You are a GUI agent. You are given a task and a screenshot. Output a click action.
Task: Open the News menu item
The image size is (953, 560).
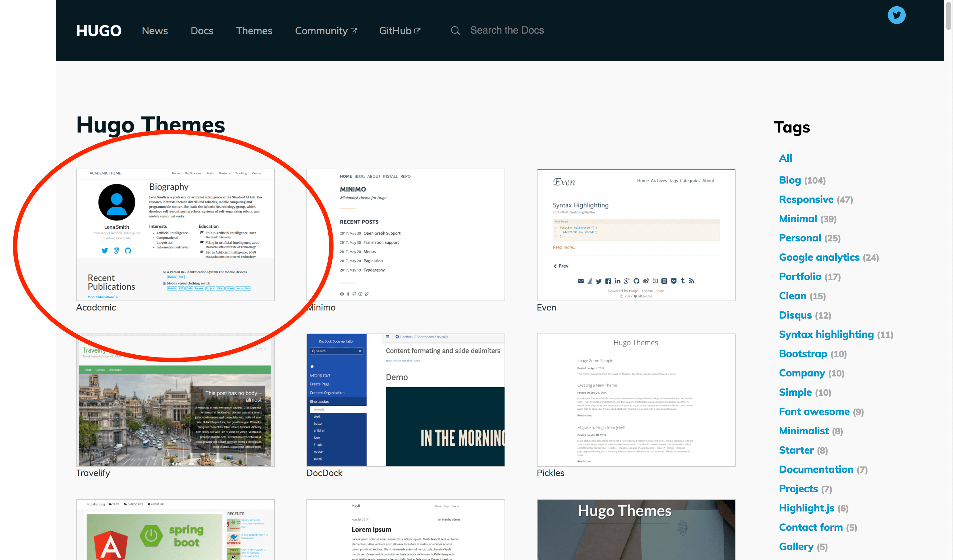(155, 30)
